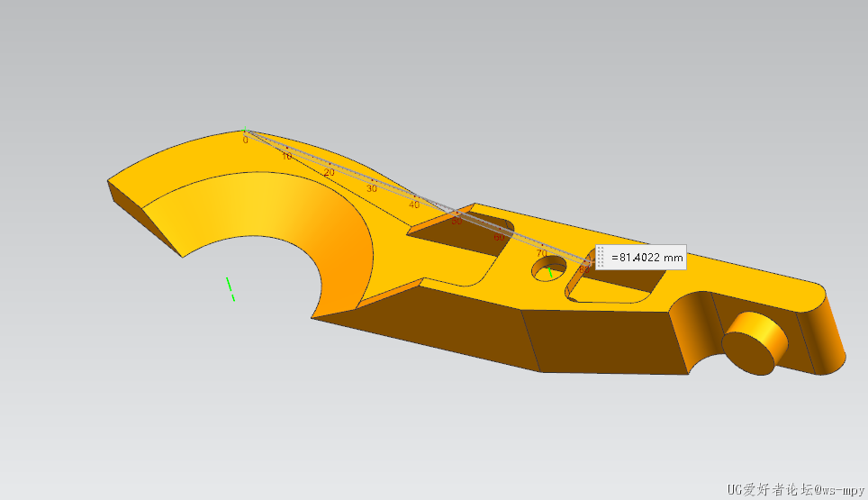Click the ruler tick label 30
Viewport: 868px width, 500px height.
point(372,189)
